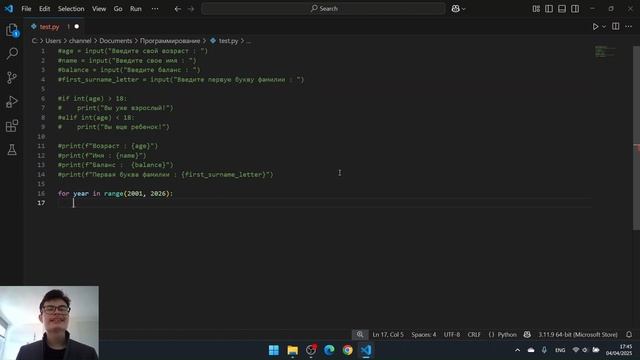Click the Search command center field
The image size is (640, 360).
(x=323, y=9)
